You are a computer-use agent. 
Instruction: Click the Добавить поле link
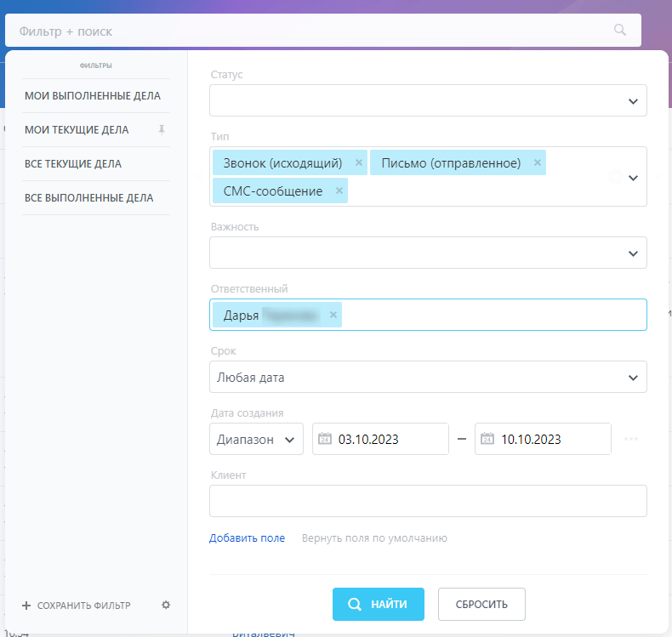click(247, 538)
